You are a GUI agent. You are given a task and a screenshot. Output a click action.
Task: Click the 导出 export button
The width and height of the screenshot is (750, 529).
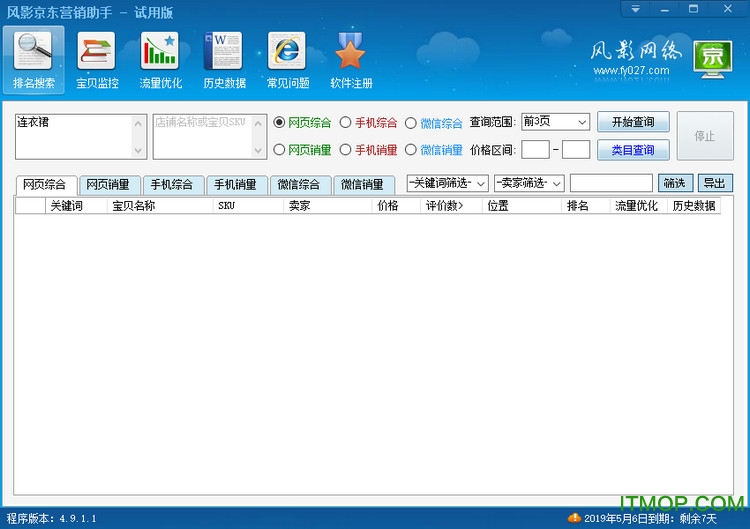coord(714,183)
